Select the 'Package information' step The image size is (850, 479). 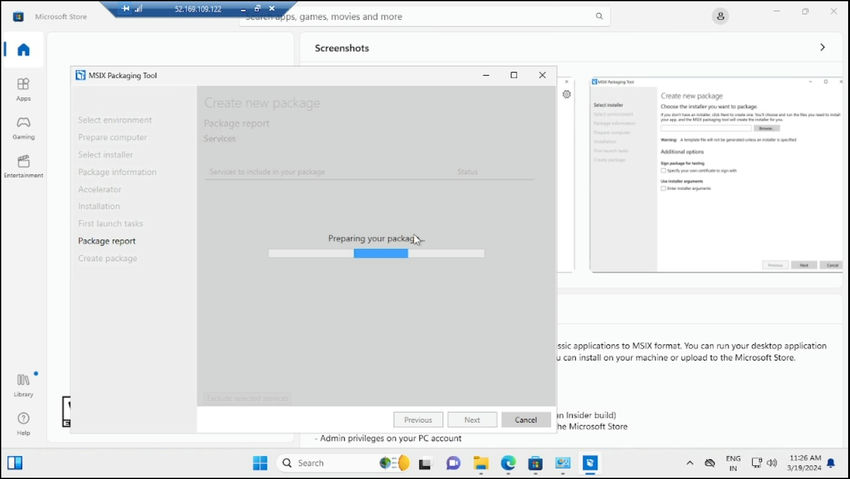click(117, 172)
